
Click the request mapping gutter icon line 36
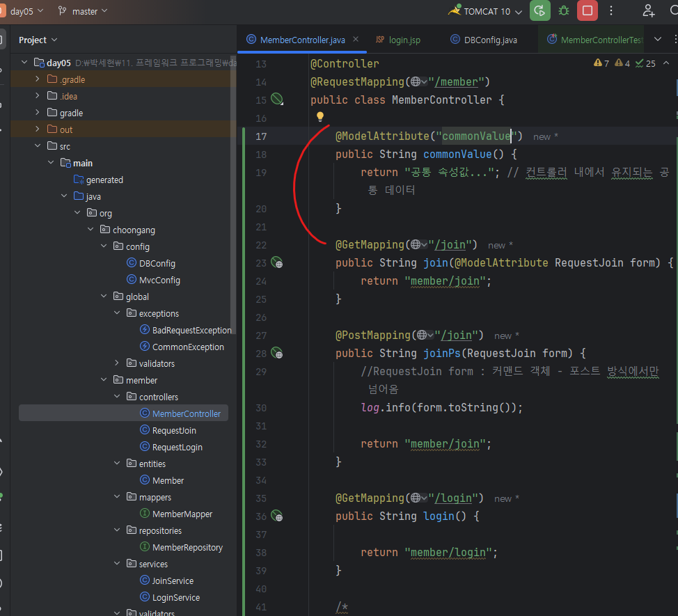coord(277,516)
